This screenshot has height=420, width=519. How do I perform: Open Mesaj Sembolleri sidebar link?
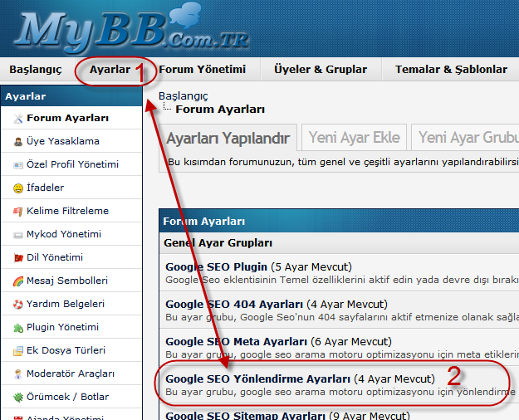(67, 281)
